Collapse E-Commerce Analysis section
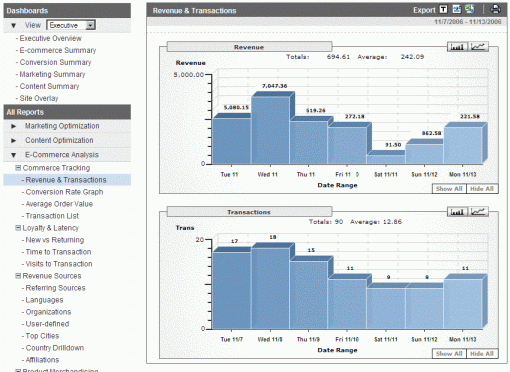Viewport: 510px width, 372px height. coord(13,155)
